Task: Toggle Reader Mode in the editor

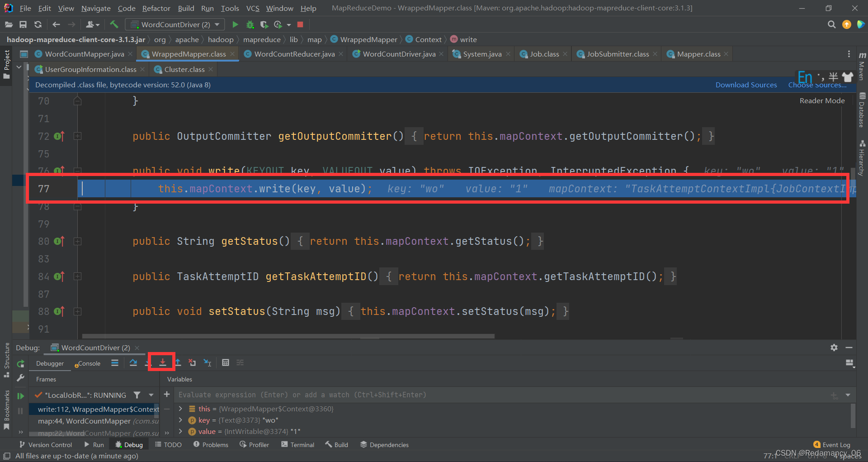Action: 822,100
